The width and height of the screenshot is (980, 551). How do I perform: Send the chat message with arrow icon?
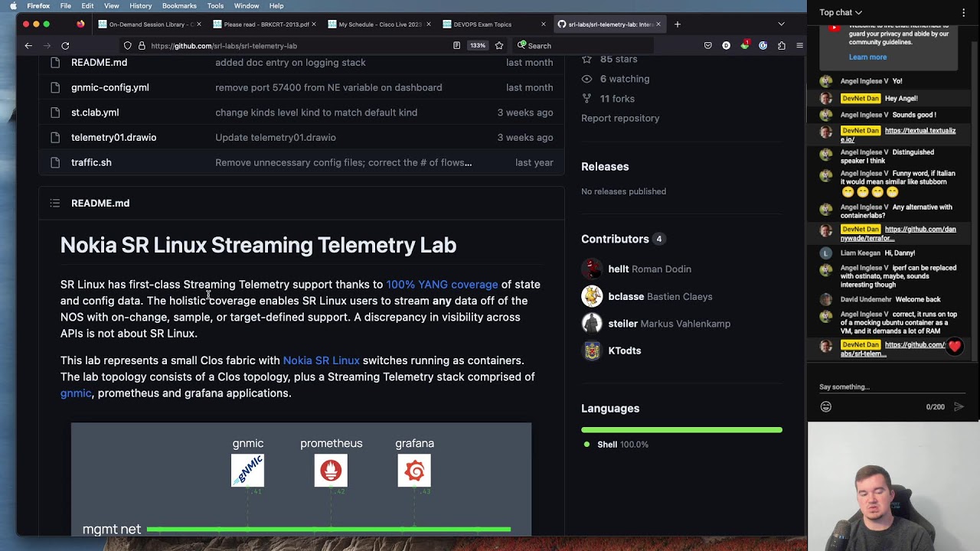click(x=959, y=407)
